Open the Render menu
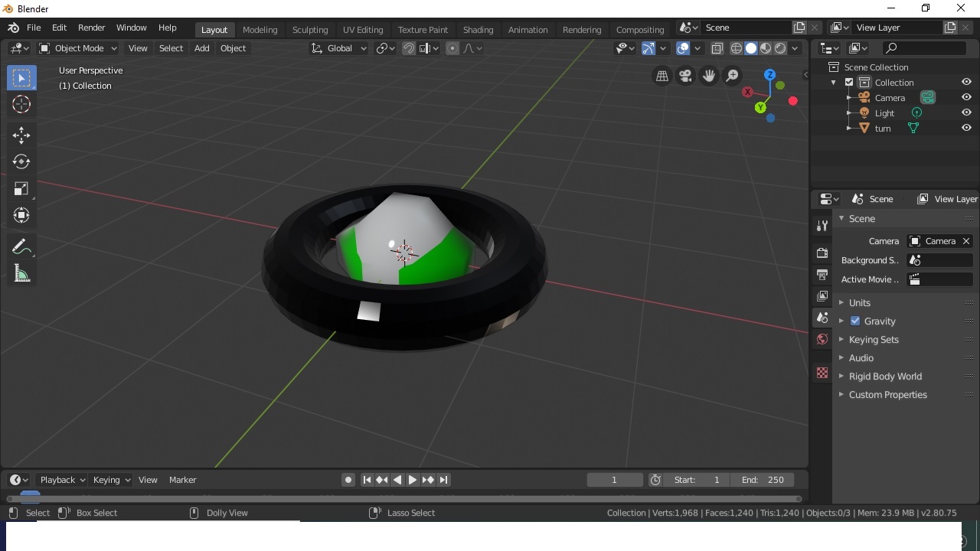The height and width of the screenshot is (551, 980). point(91,28)
